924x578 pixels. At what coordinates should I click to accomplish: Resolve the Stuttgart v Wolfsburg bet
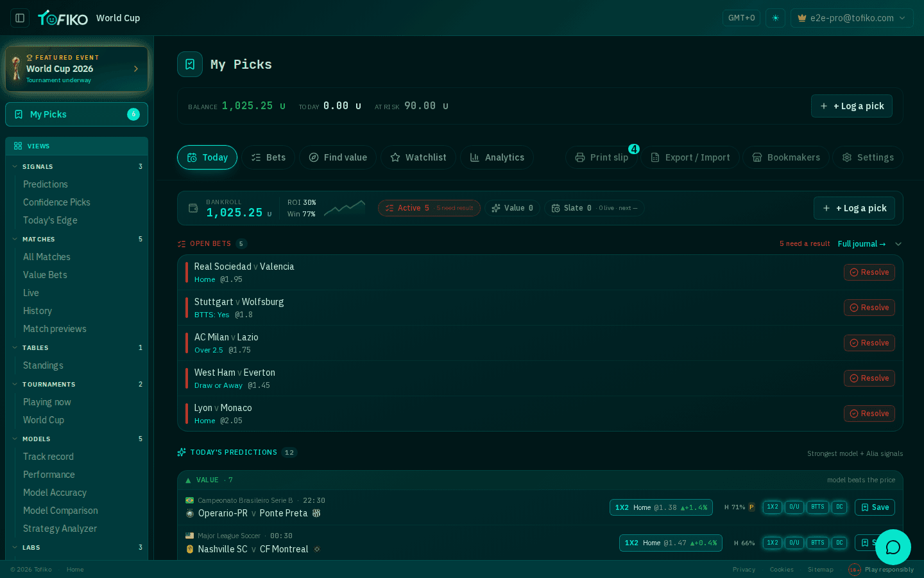869,308
